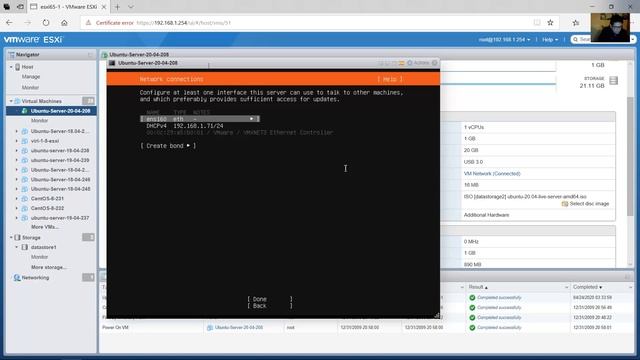Click the VM icon beside virt-1-8-esxi
Image resolution: width=640 pixels, height=360 pixels.
pos(24,141)
